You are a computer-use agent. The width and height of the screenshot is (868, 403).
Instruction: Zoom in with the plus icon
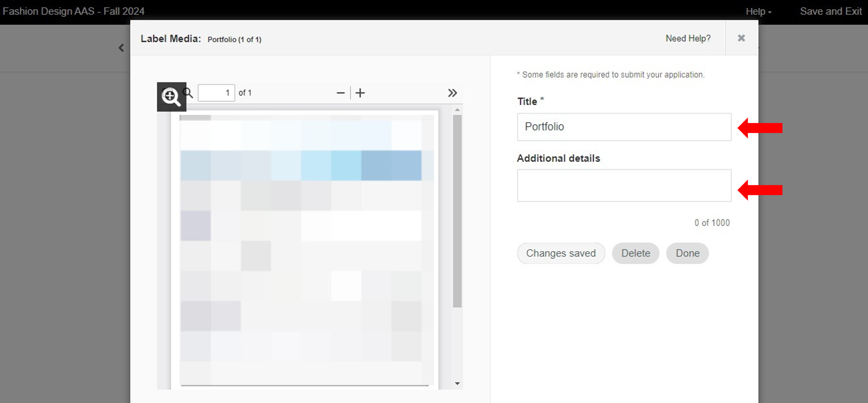tap(360, 93)
